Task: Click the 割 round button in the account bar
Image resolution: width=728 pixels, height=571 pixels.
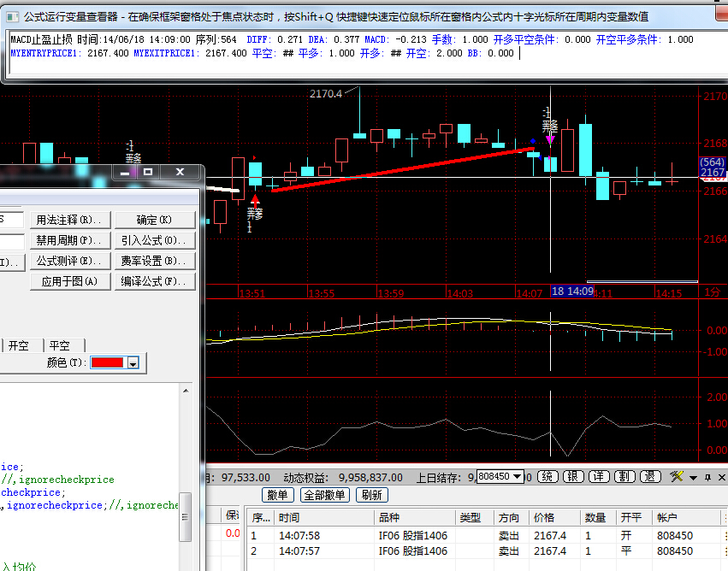Action: point(624,476)
